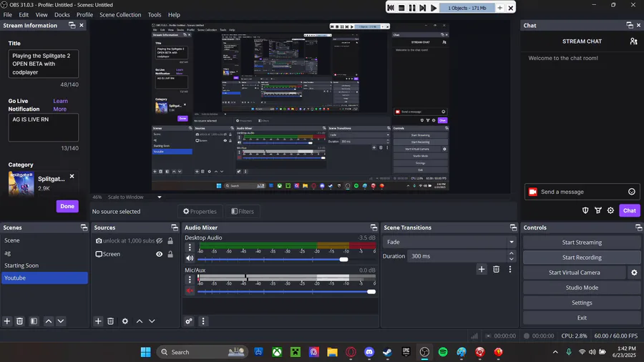Screen dimensions: 644x362
Task: Open the Edit menu
Action: click(24, 15)
